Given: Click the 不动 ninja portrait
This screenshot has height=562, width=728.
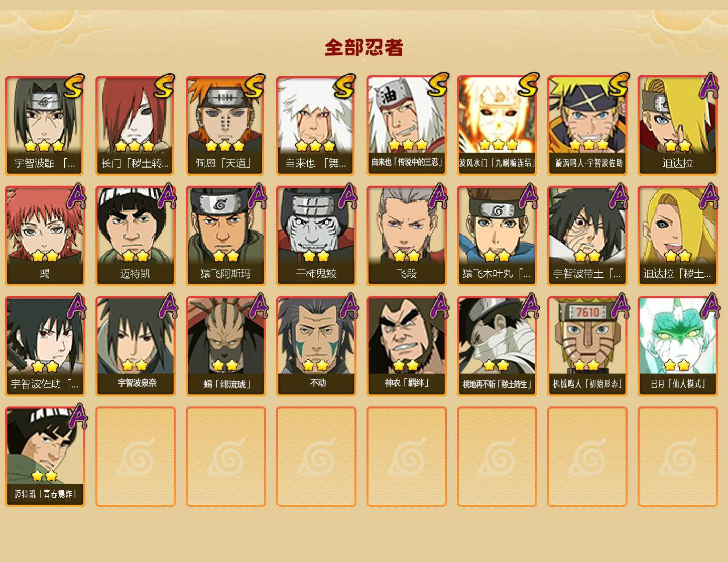Looking at the screenshot, I should pyautogui.click(x=316, y=346).
